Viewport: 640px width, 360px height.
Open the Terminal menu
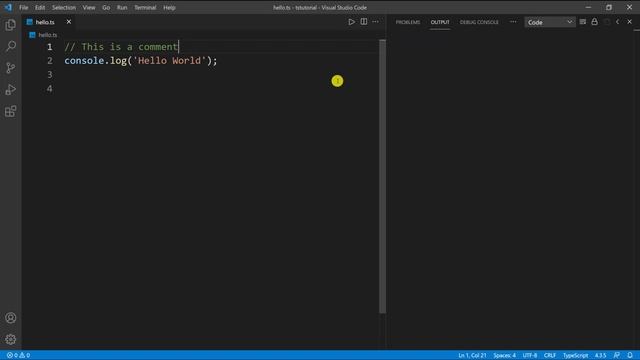(145, 7)
